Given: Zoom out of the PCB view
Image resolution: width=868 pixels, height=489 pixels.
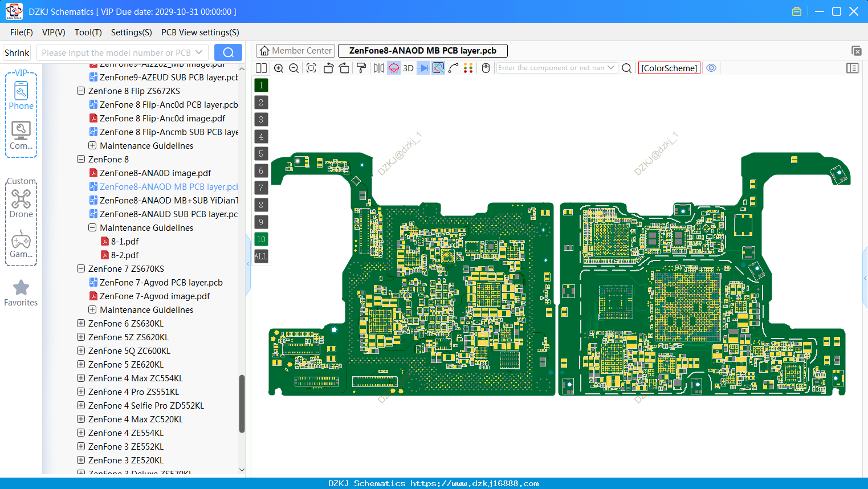Looking at the screenshot, I should click(x=294, y=68).
